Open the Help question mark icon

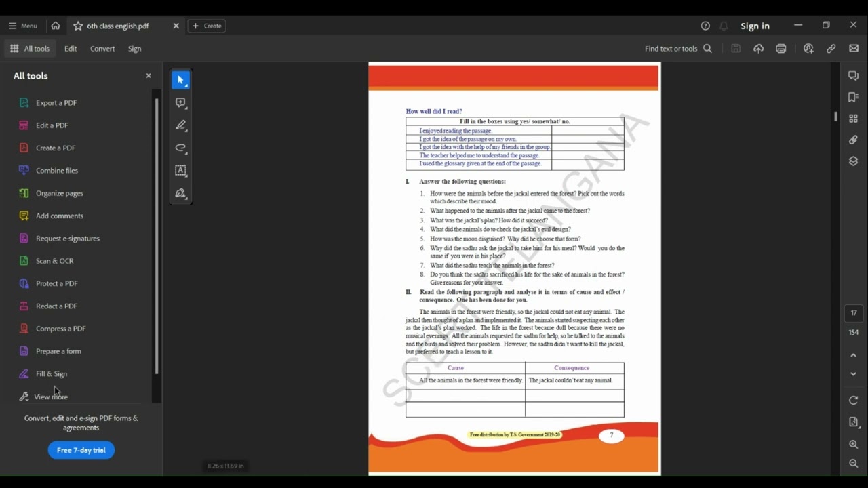click(x=705, y=26)
